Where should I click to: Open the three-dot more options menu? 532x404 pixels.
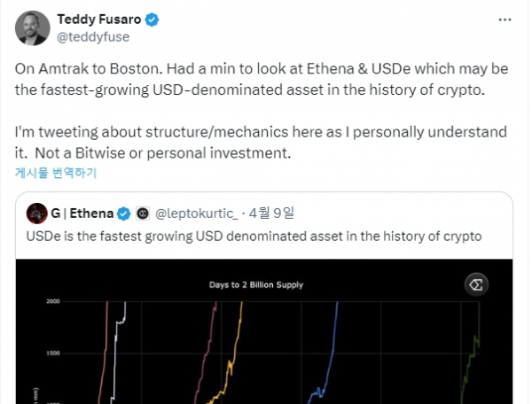click(x=505, y=20)
